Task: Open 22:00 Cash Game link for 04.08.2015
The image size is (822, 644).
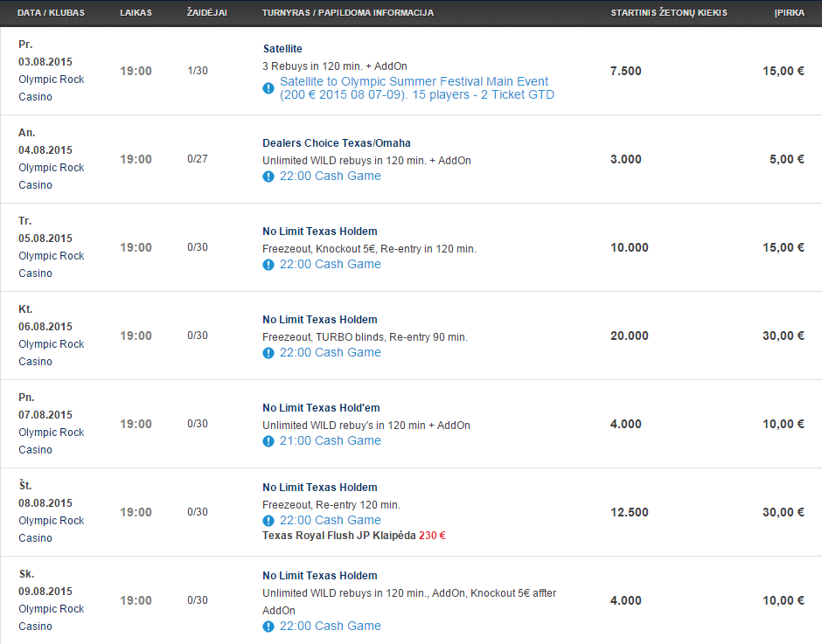Action: pyautogui.click(x=331, y=176)
